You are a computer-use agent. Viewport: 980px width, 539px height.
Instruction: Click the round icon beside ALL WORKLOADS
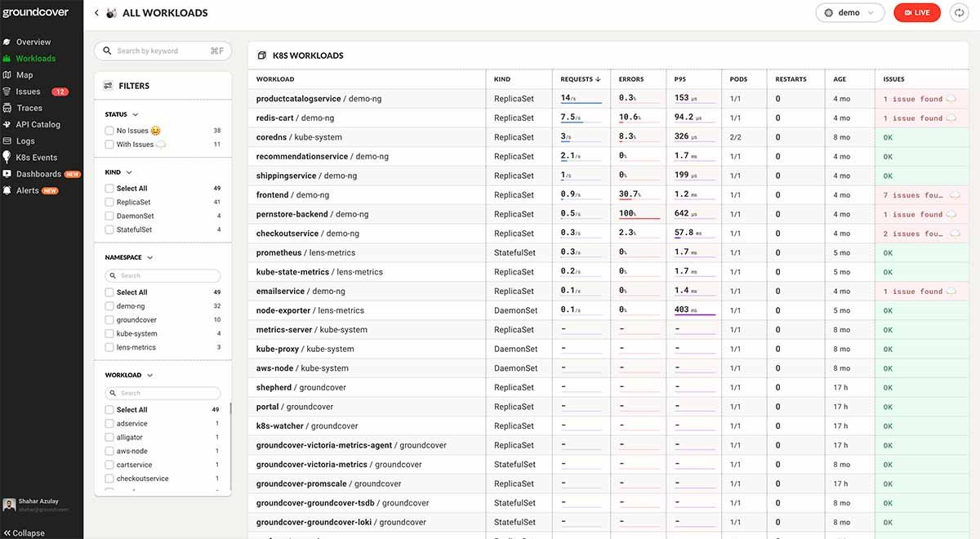tap(111, 13)
